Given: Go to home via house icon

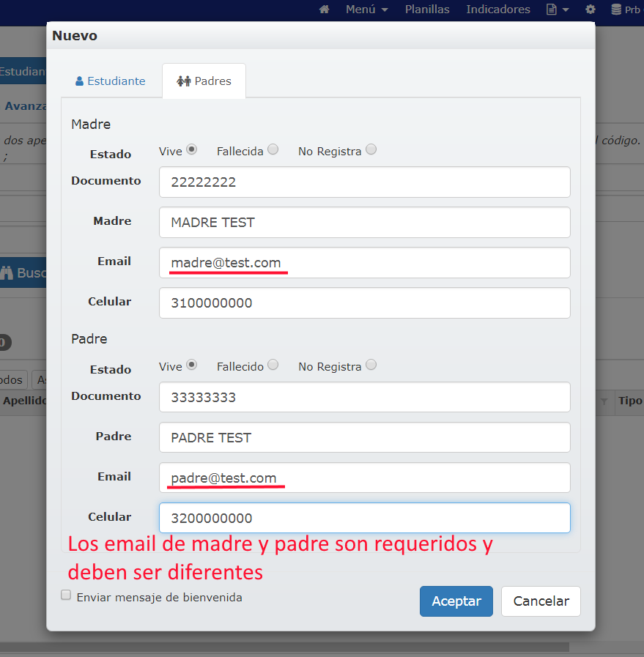Looking at the screenshot, I should [x=324, y=10].
